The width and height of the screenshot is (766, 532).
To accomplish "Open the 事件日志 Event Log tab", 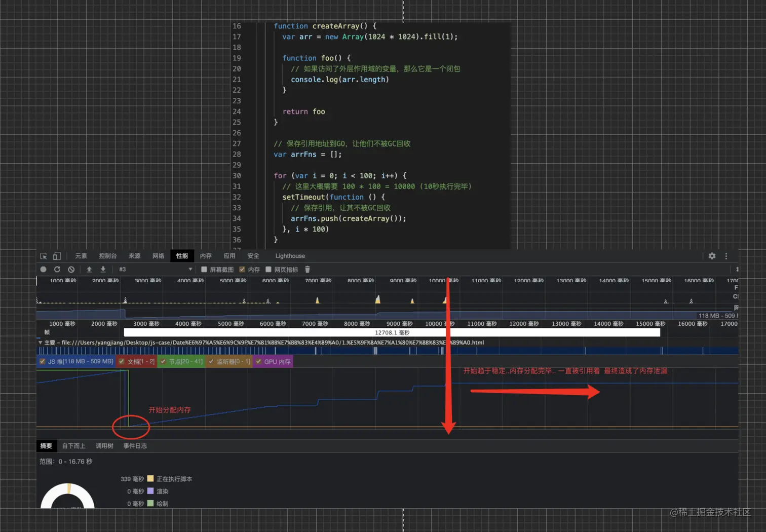I will pos(135,446).
